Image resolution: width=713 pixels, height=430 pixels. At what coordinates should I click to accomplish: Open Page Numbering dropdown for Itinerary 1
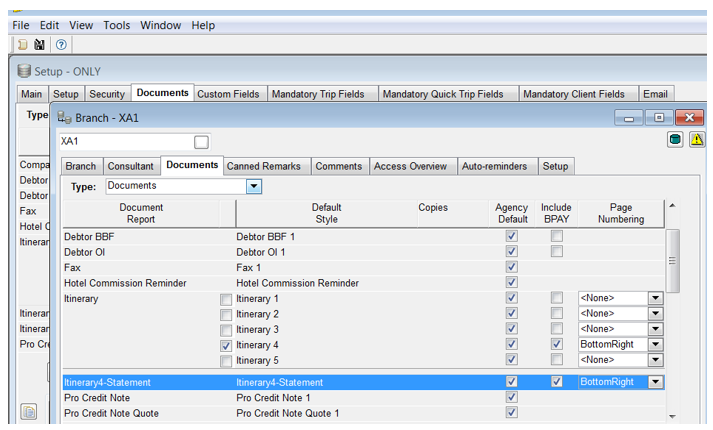point(655,298)
